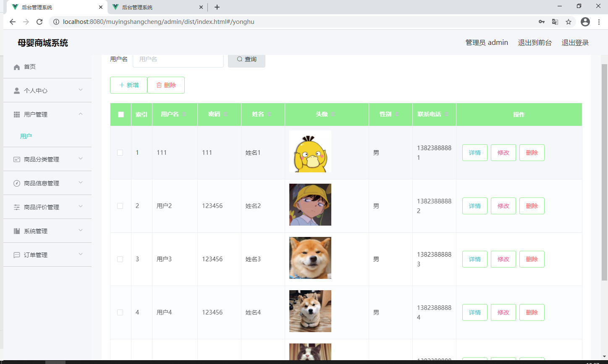The image size is (608, 364).
Task: Click the vertical page scrollbar
Action: (605, 172)
